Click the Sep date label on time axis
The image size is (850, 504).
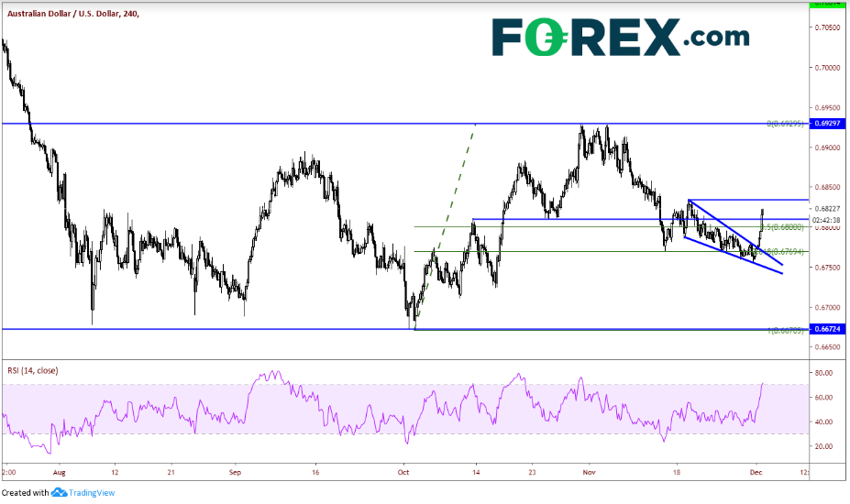click(235, 473)
